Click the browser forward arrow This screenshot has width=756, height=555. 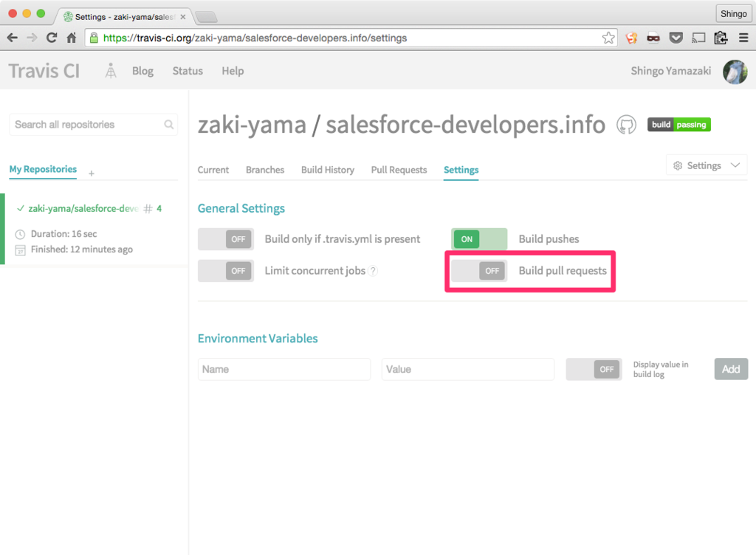pos(32,38)
